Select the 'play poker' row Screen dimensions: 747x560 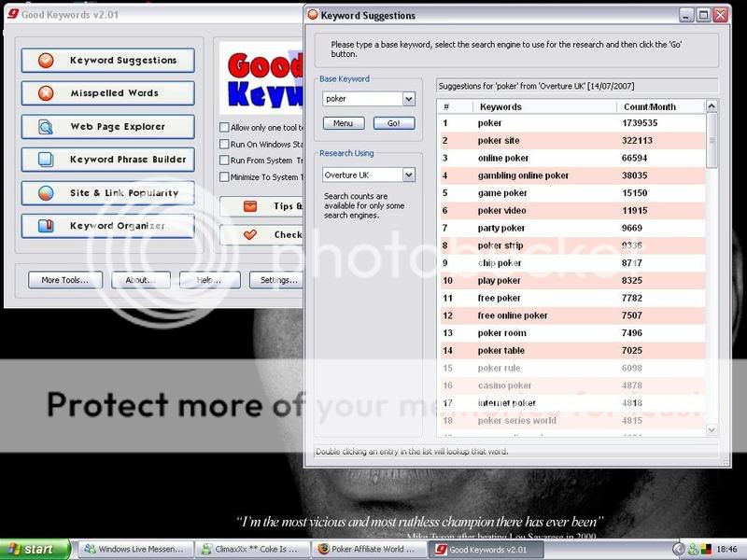click(571, 281)
